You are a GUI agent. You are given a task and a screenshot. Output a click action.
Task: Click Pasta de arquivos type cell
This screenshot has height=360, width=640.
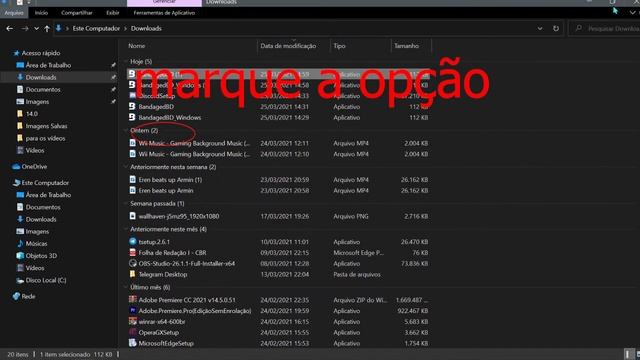point(357,274)
